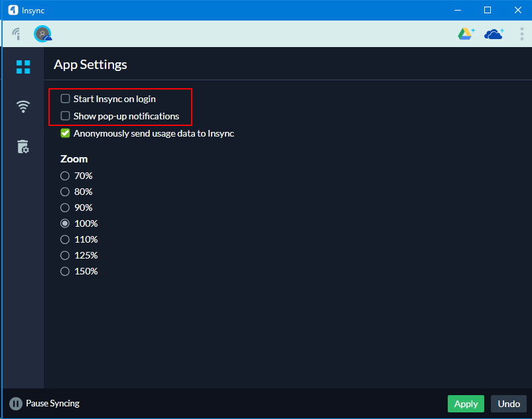
Task: Minimize the Insync window
Action: point(458,10)
